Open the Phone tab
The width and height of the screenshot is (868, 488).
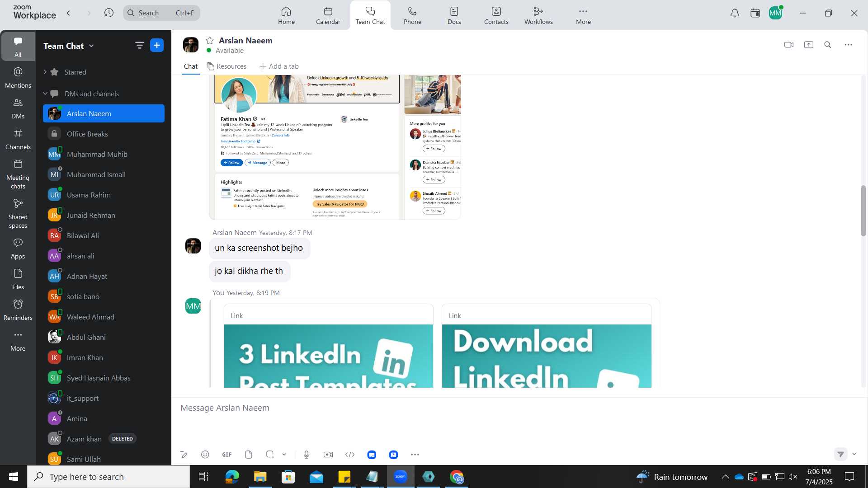pos(412,15)
